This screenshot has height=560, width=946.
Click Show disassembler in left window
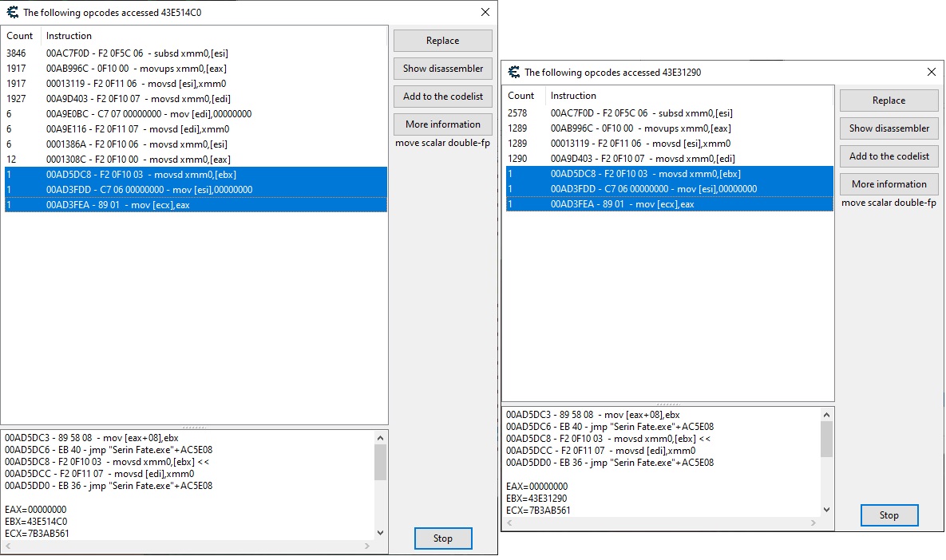click(x=442, y=69)
